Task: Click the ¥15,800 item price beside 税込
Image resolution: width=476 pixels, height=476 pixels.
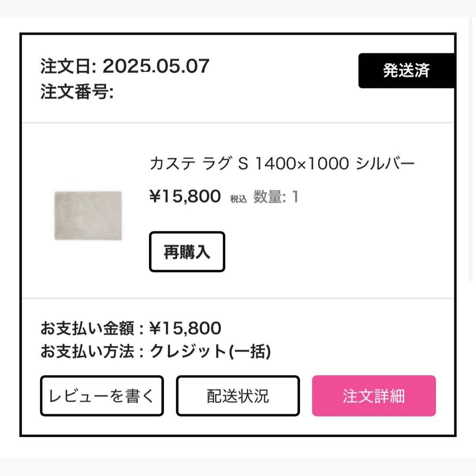Action: click(x=185, y=197)
